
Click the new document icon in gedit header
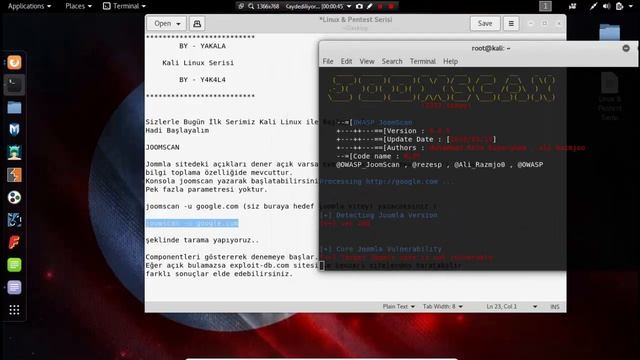pyautogui.click(x=197, y=24)
